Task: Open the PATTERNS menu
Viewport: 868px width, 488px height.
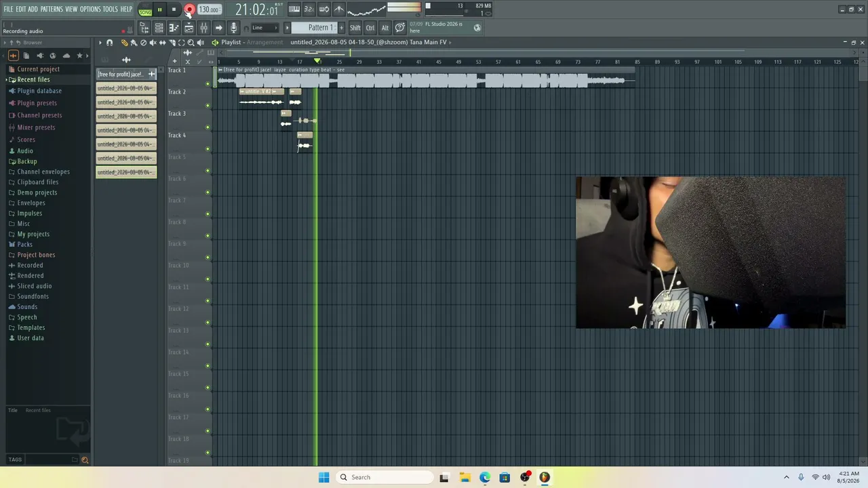Action: [x=52, y=9]
